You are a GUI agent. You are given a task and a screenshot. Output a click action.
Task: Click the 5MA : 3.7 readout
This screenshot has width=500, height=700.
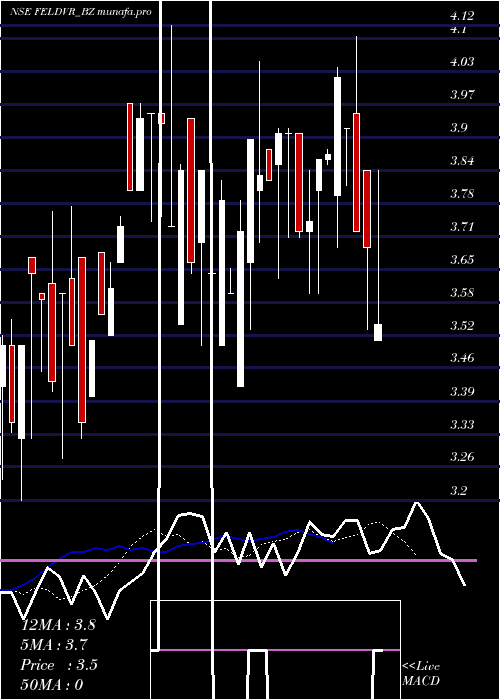54,645
